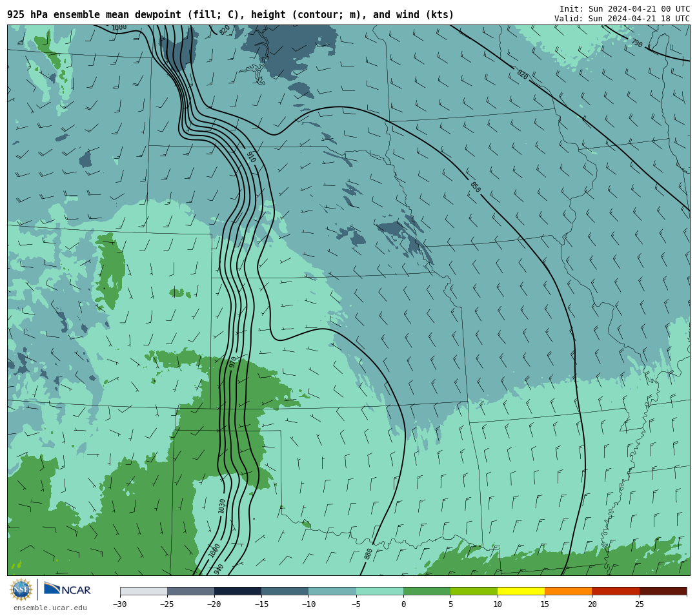This screenshot has width=697, height=616.
Task: Click the 880 height contour label
Action: (368, 554)
